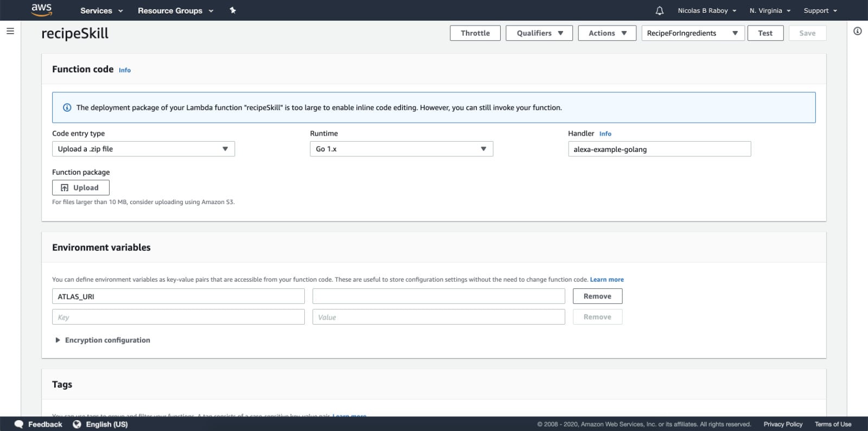Open the Handler Info link
Viewport: 868px width, 431px height.
[x=605, y=134]
